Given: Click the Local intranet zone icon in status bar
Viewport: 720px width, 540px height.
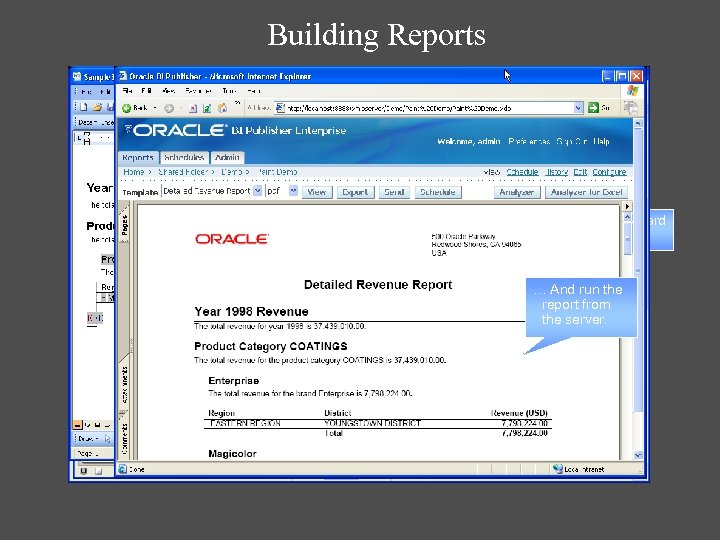Looking at the screenshot, I should [558, 469].
